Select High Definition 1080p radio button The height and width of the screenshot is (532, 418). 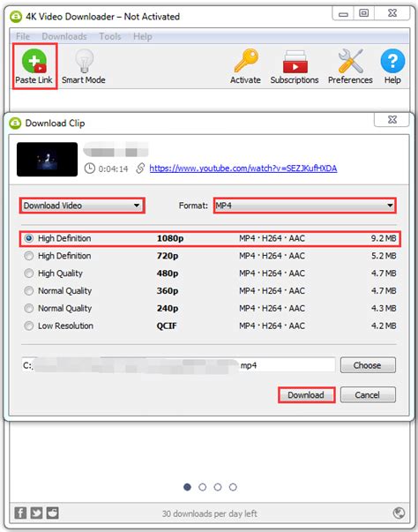(x=29, y=238)
